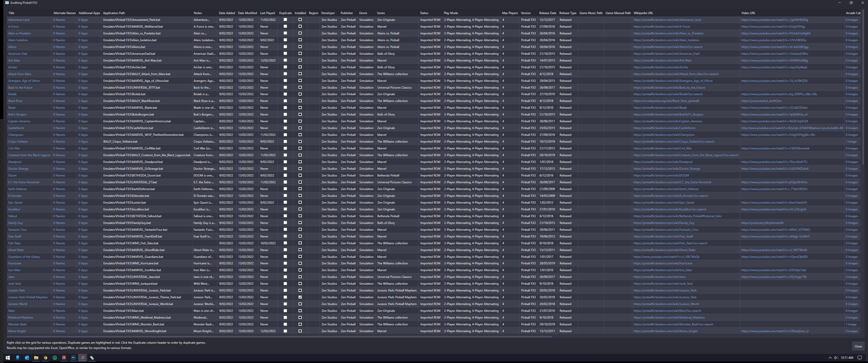Show hidden system tray icons
The height and width of the screenshot is (363, 868).
pos(830,358)
